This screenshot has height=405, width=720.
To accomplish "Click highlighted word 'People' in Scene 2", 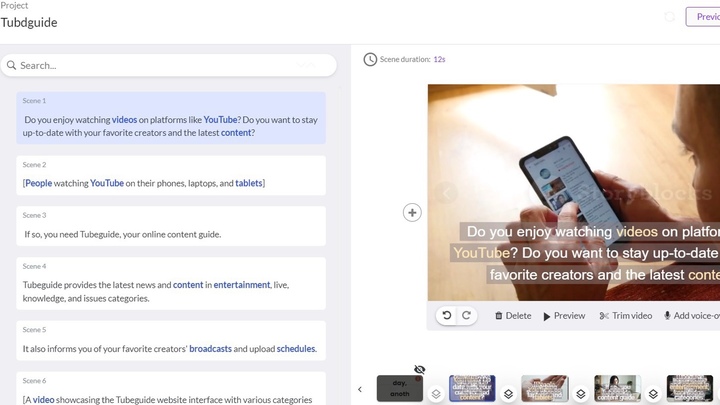I will tap(39, 183).
